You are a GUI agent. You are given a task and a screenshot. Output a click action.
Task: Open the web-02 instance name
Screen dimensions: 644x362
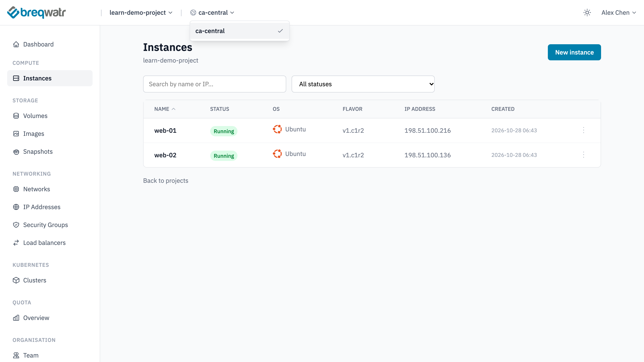(x=165, y=155)
